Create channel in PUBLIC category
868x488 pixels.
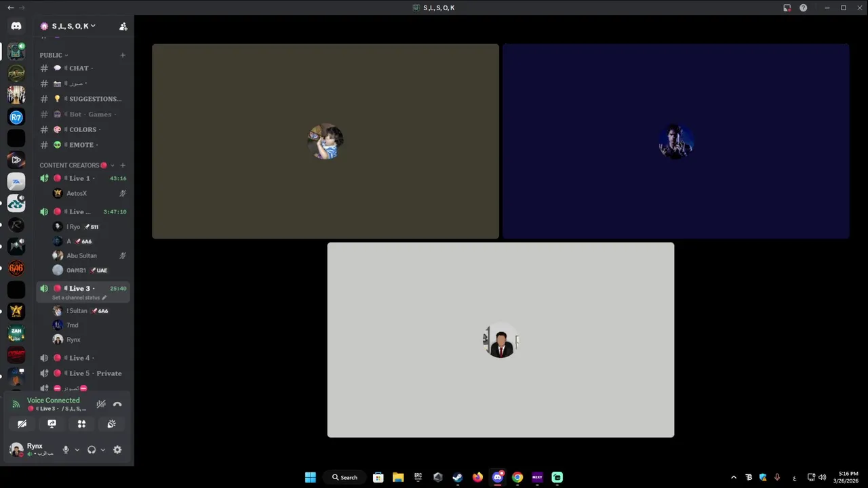tap(123, 55)
